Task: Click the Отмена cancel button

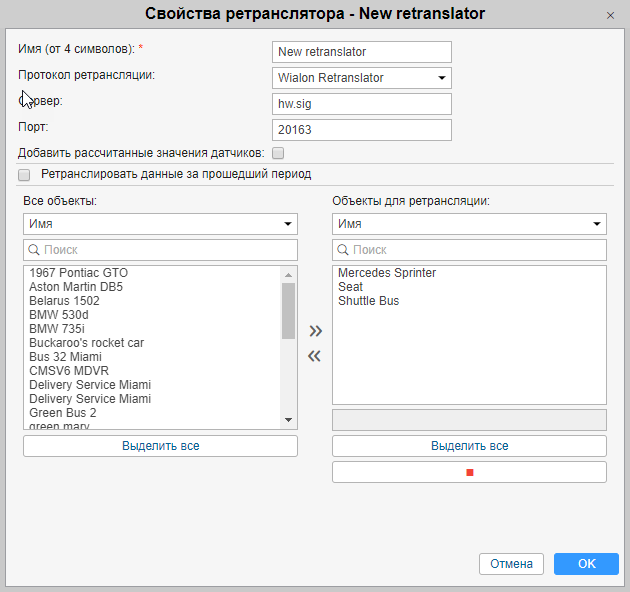Action: (x=511, y=564)
